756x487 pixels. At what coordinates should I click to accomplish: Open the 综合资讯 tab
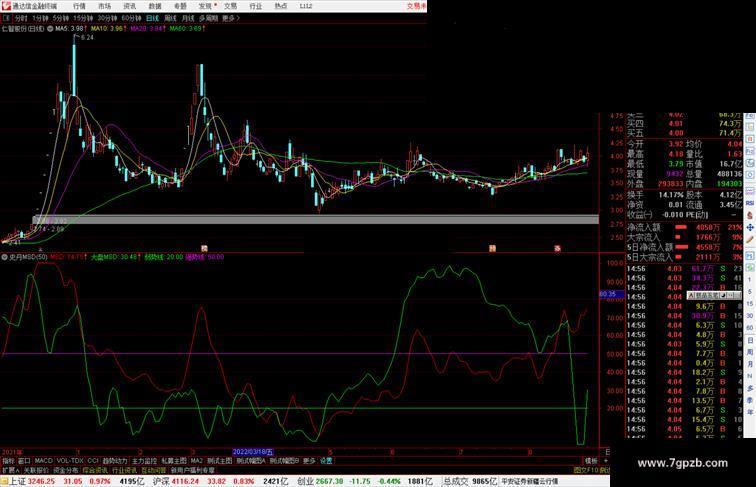(x=95, y=470)
